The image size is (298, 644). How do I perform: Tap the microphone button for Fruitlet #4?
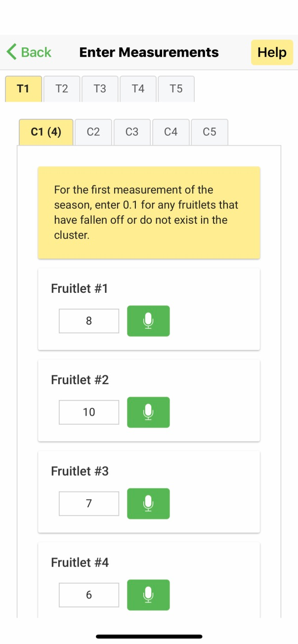[148, 595]
